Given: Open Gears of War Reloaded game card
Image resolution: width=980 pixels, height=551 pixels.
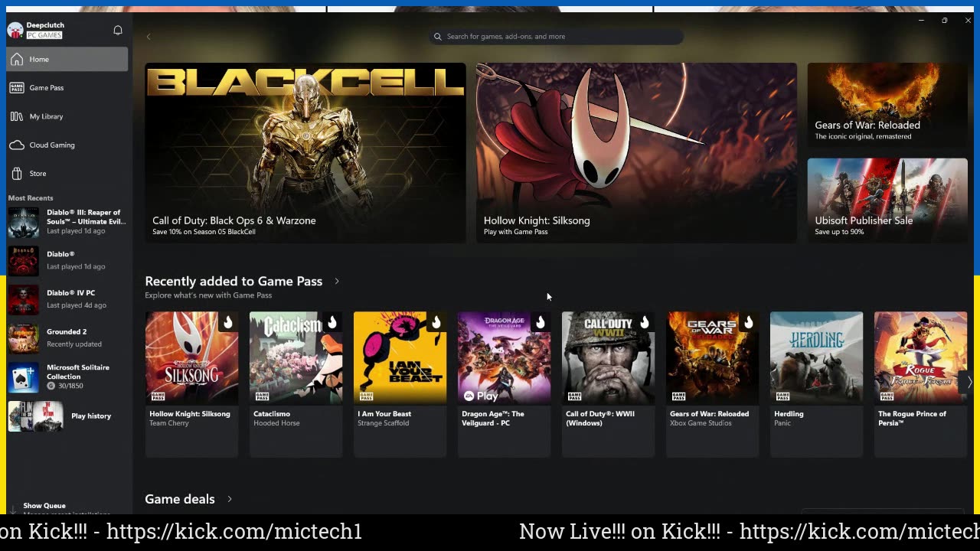Looking at the screenshot, I should 712,384.
